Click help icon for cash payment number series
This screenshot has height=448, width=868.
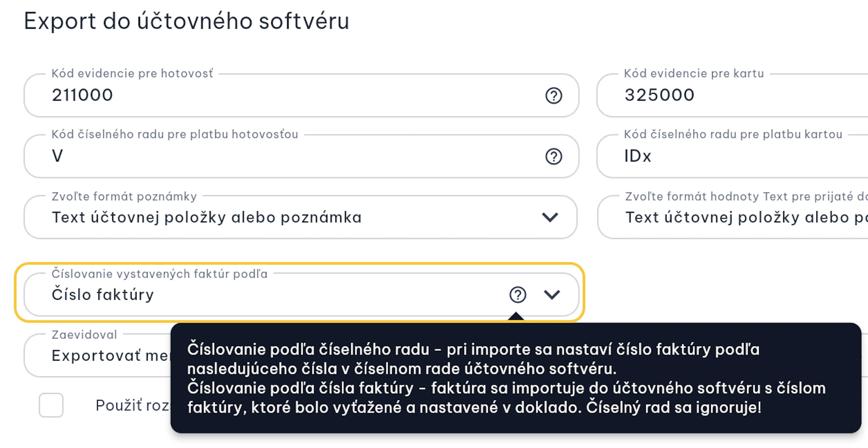554,156
